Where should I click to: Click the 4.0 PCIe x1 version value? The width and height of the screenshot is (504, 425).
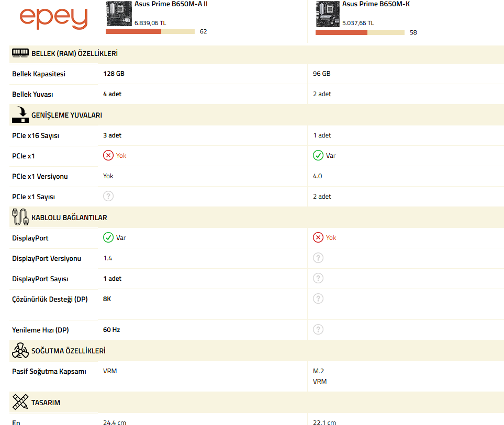coord(318,176)
